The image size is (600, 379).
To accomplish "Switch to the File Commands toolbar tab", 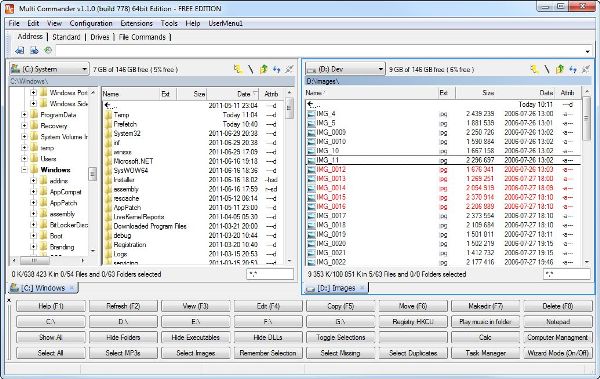I will [x=142, y=37].
